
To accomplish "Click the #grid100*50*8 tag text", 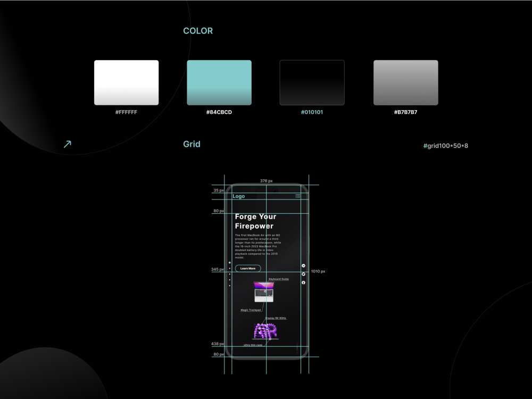I will point(445,146).
